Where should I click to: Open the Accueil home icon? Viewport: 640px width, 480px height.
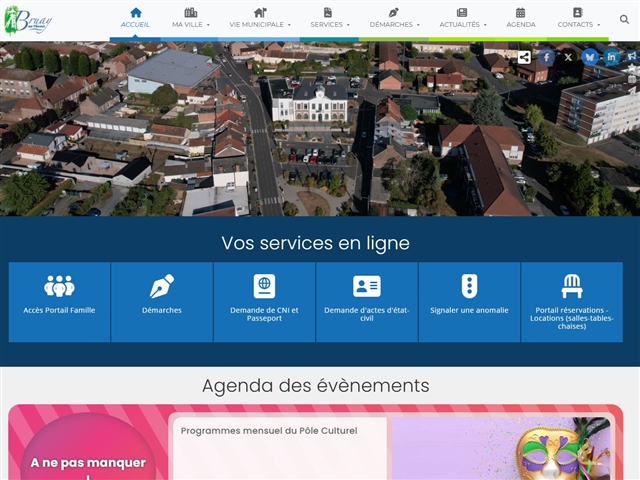coord(136,12)
